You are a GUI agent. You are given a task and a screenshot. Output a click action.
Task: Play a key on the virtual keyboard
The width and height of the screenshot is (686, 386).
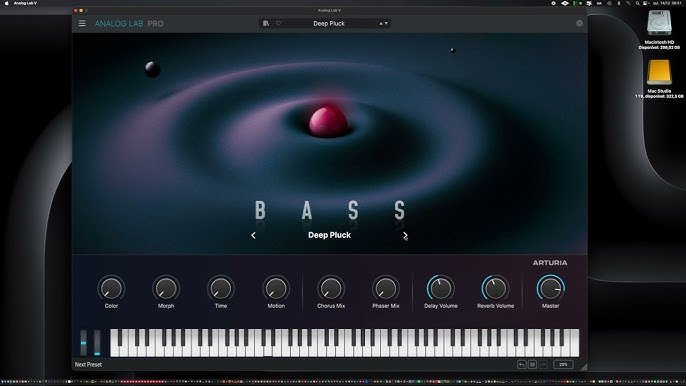coord(345,344)
